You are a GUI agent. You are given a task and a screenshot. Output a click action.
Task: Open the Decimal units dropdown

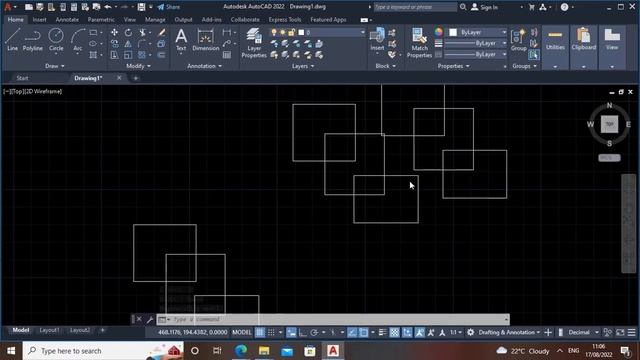point(584,333)
